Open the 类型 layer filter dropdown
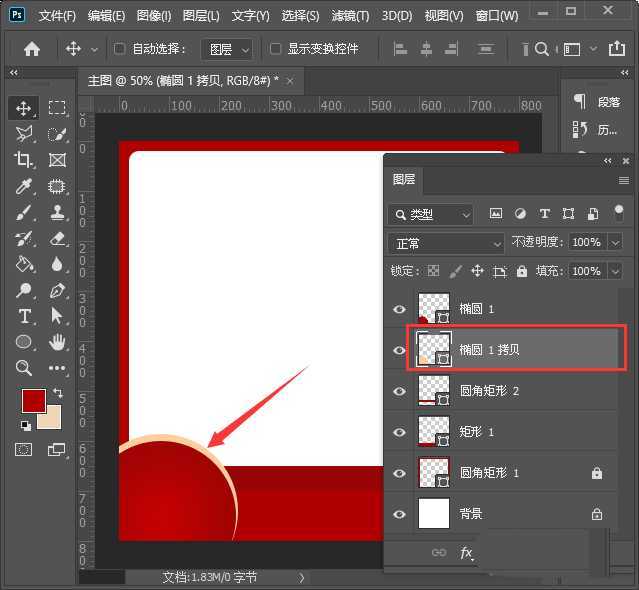This screenshot has height=590, width=639. (431, 214)
